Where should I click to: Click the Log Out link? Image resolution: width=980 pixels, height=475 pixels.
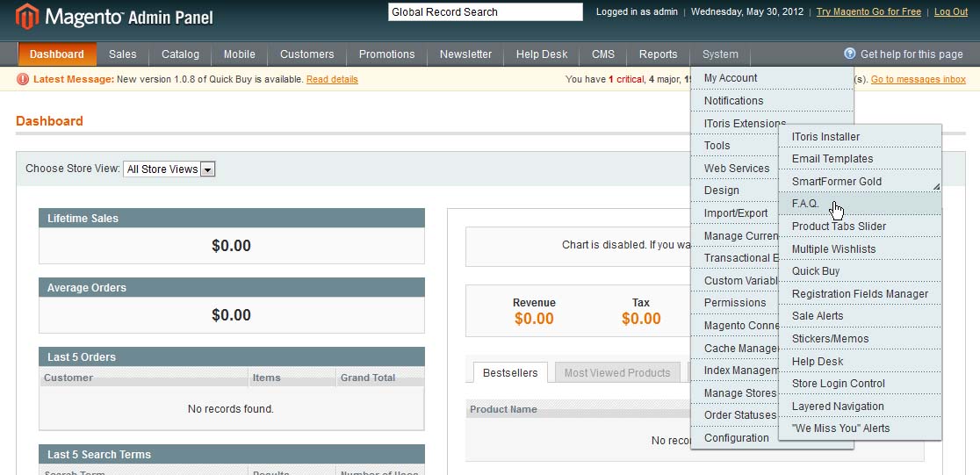951,12
